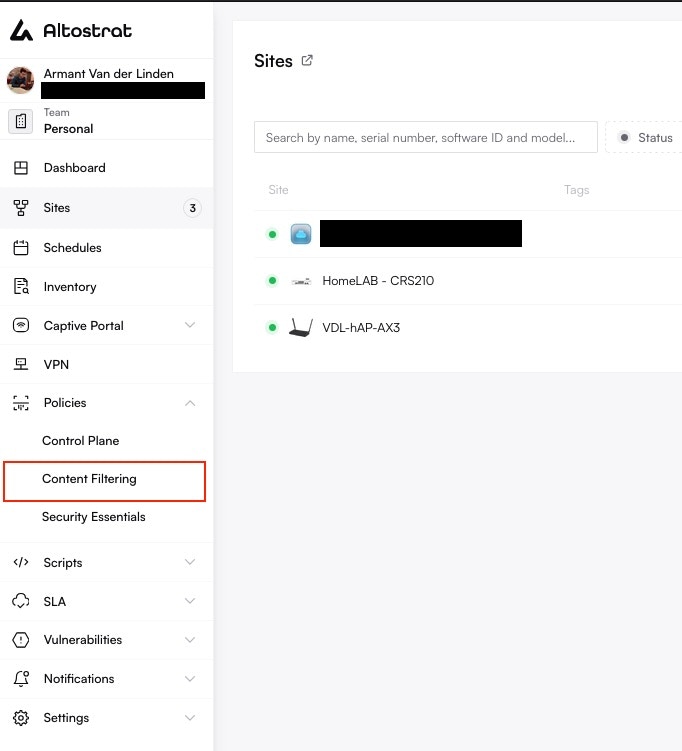Click the Armant Van der Linden name

pos(109,74)
